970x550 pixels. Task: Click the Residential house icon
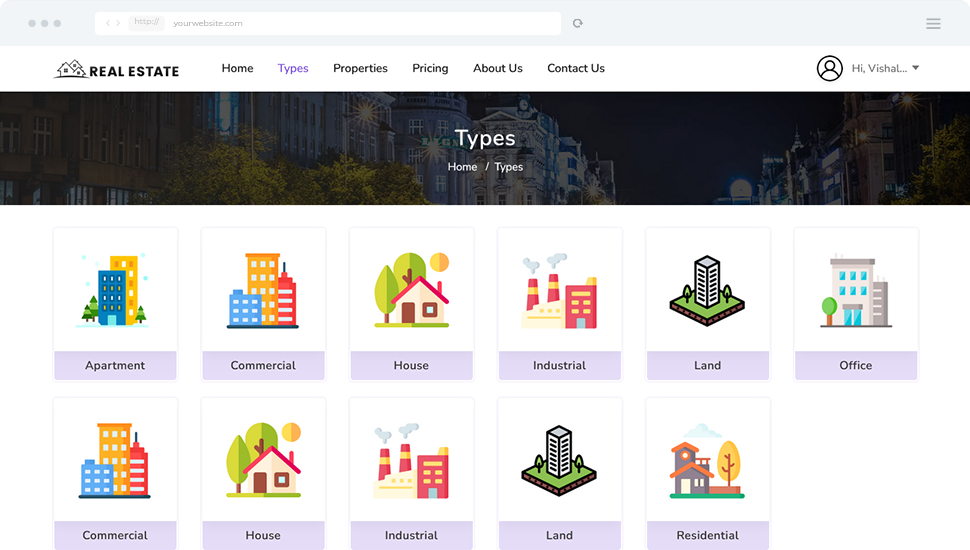[707, 460]
